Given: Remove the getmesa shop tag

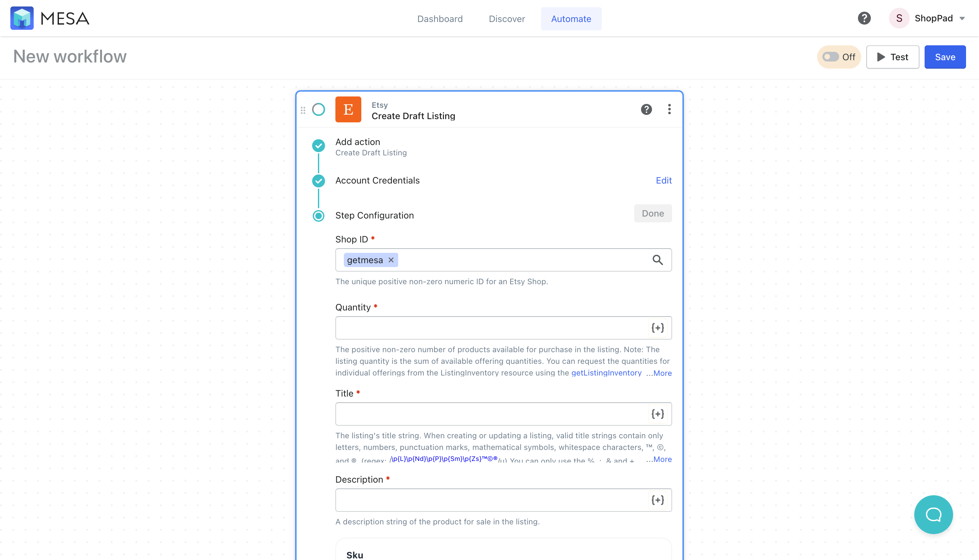Looking at the screenshot, I should coord(391,260).
